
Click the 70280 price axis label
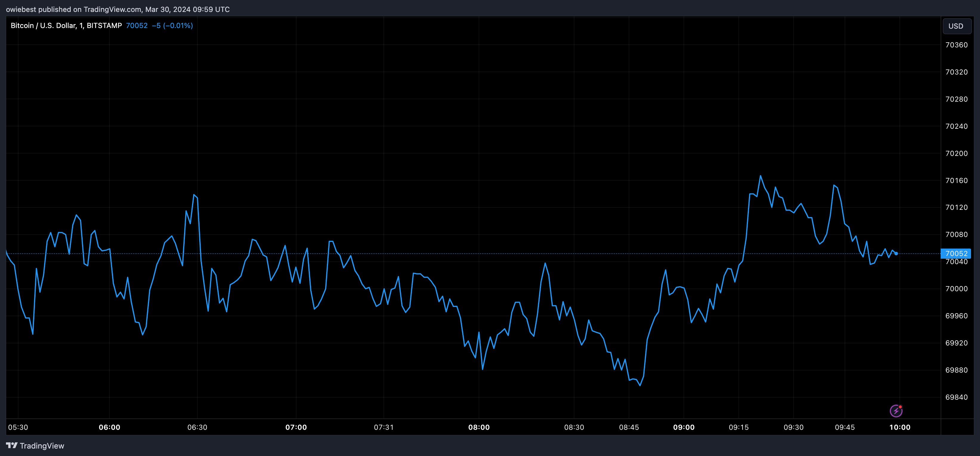pos(956,99)
